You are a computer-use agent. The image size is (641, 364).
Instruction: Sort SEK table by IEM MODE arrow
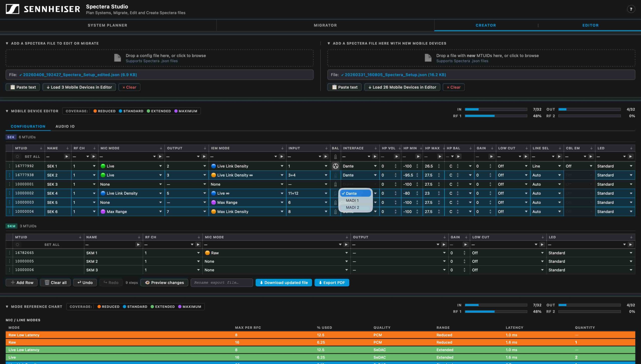pyautogui.click(x=282, y=148)
